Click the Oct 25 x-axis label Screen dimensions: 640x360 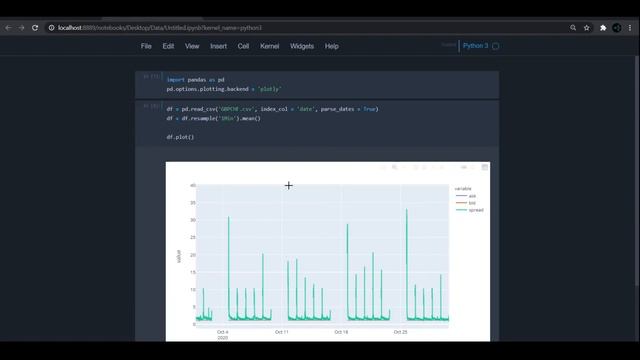pyautogui.click(x=400, y=332)
